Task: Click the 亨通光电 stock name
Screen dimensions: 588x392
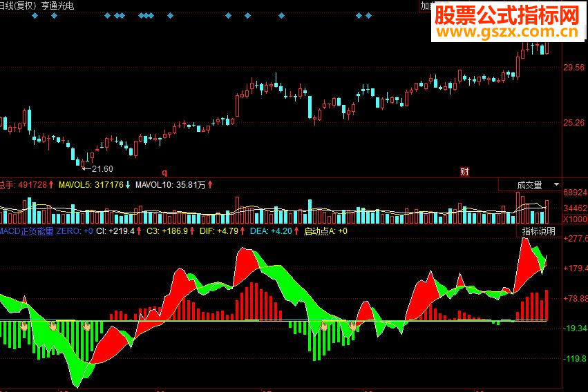Action: click(57, 6)
